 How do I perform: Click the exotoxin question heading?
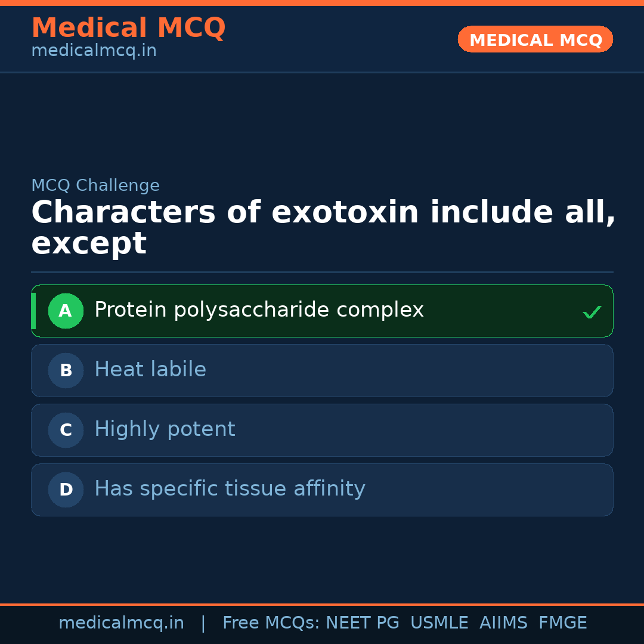pos(322,228)
